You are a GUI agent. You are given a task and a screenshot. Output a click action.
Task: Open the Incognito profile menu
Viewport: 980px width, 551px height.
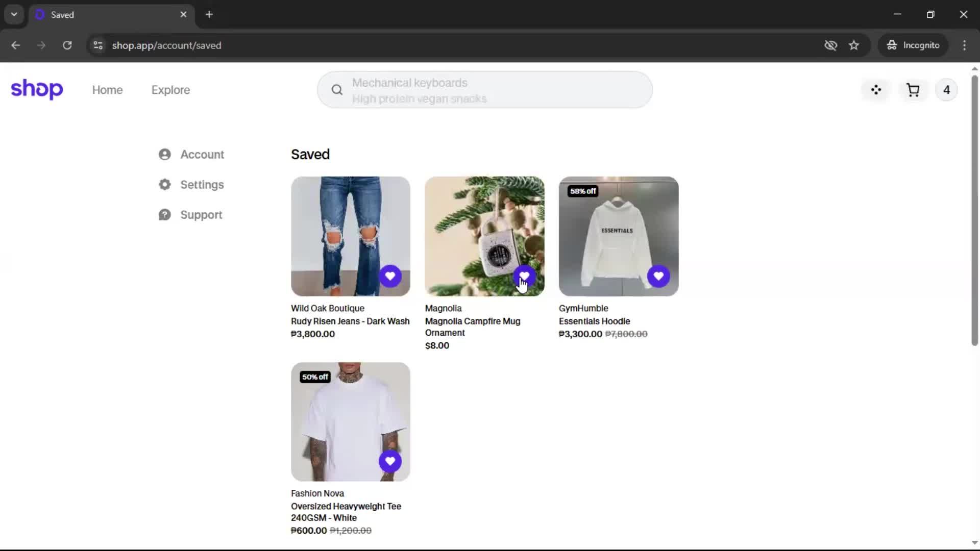(x=913, y=45)
